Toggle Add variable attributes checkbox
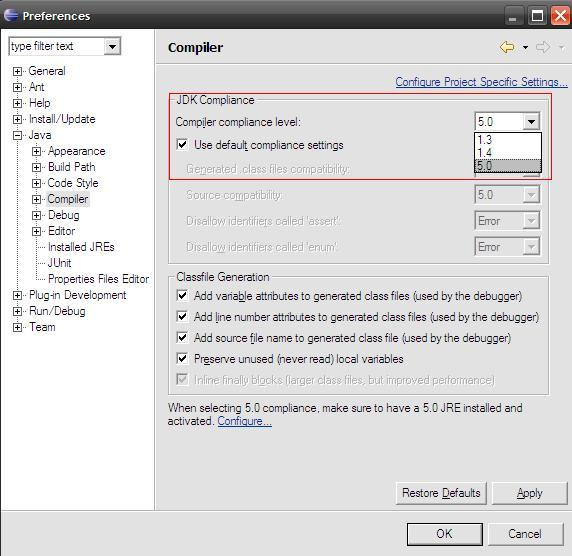 182,295
